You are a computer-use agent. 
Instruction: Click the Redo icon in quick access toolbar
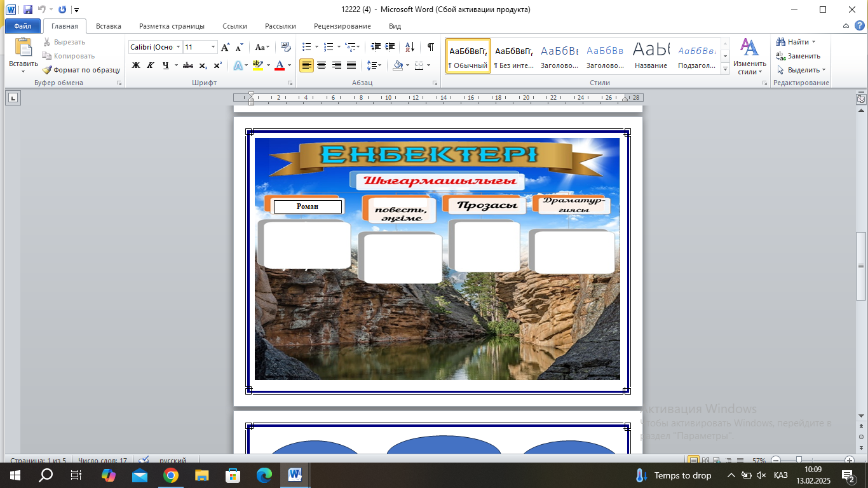(62, 10)
